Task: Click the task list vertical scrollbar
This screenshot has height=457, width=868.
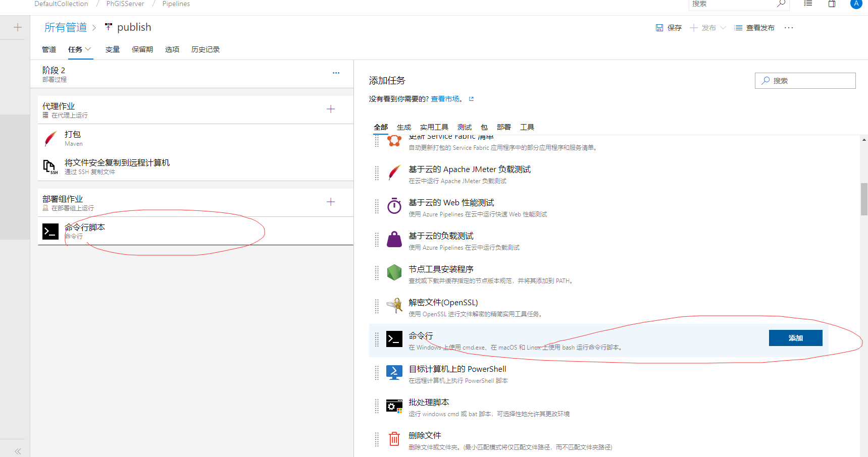Action: pyautogui.click(x=864, y=199)
